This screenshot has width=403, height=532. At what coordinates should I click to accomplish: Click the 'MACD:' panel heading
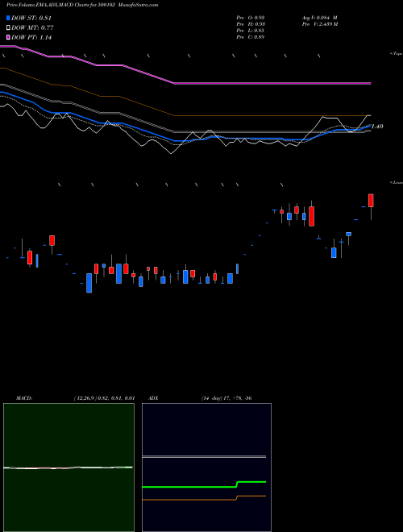[24, 397]
